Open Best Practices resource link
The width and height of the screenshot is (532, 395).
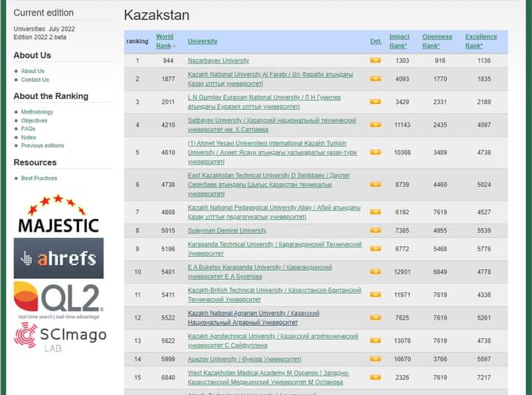[x=39, y=178]
